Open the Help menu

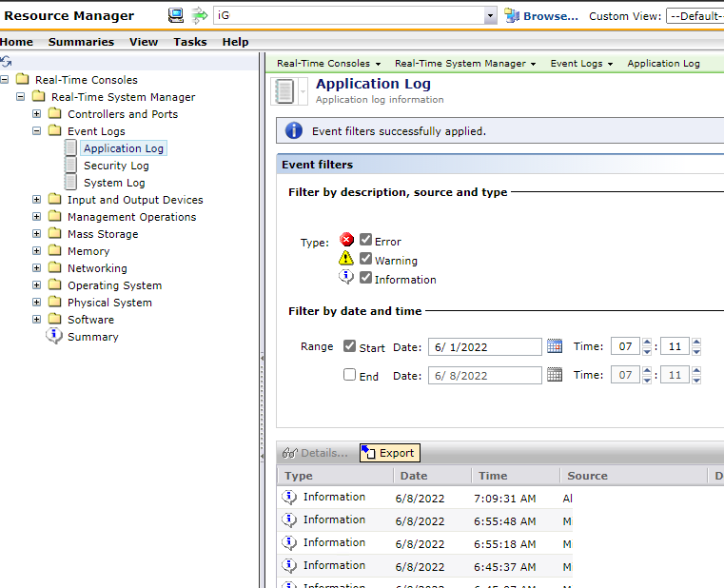tap(236, 42)
